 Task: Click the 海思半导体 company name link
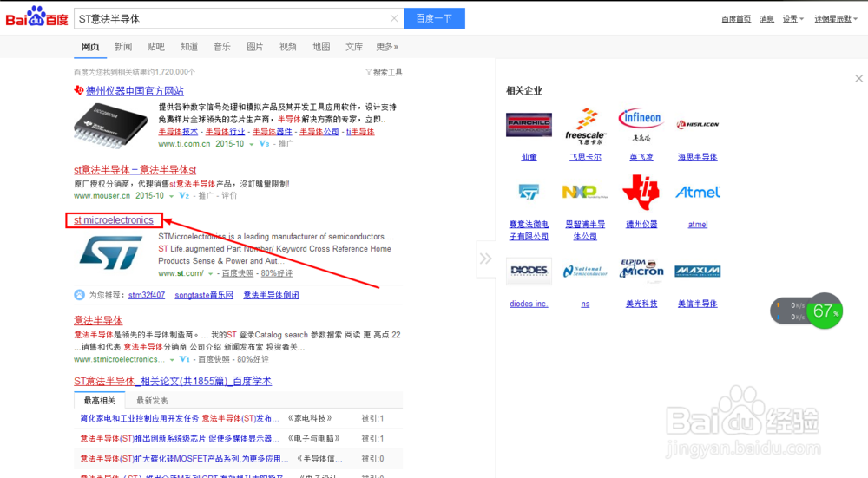(x=698, y=157)
